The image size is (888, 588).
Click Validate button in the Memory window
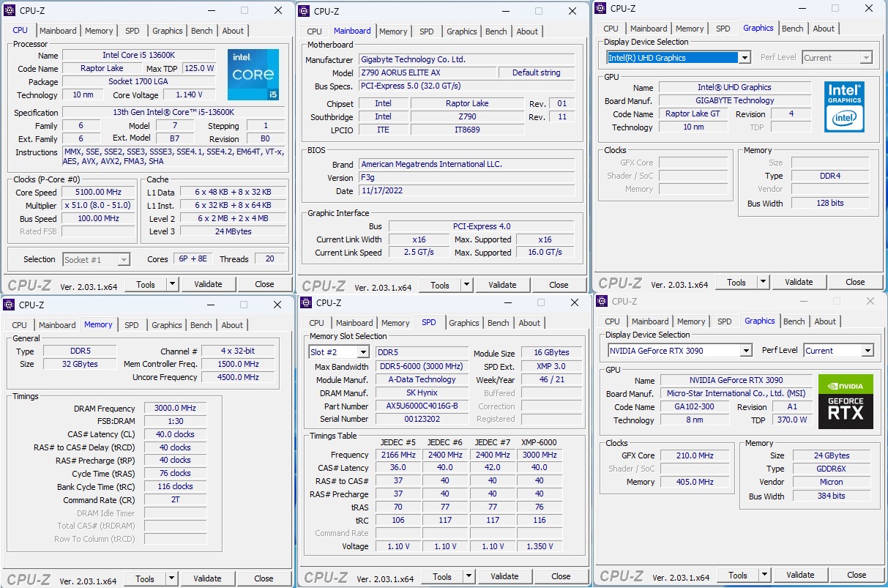pyautogui.click(x=207, y=578)
